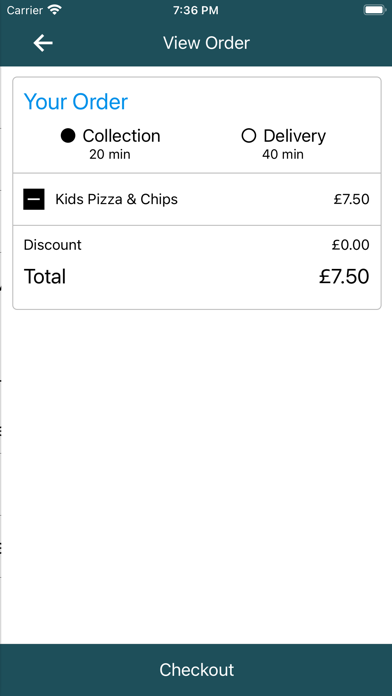Tap the battery indicator icon
The height and width of the screenshot is (696, 392).
coord(374,10)
